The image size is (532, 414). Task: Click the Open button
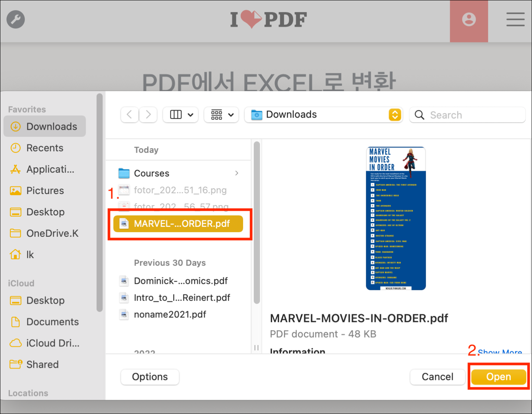click(498, 377)
